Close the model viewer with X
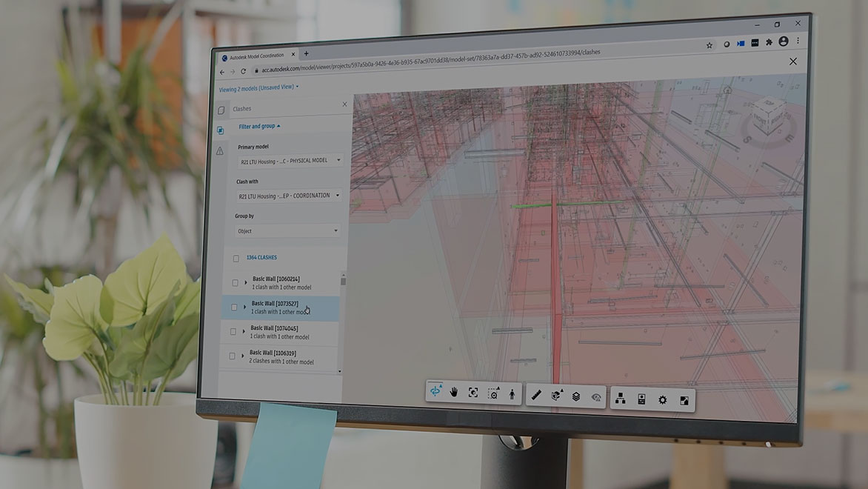 [793, 61]
